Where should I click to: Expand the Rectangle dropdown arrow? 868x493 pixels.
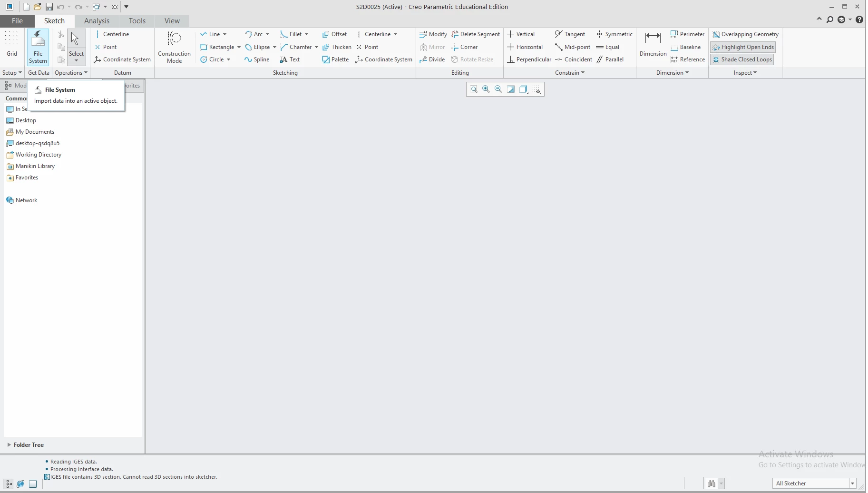coord(239,47)
